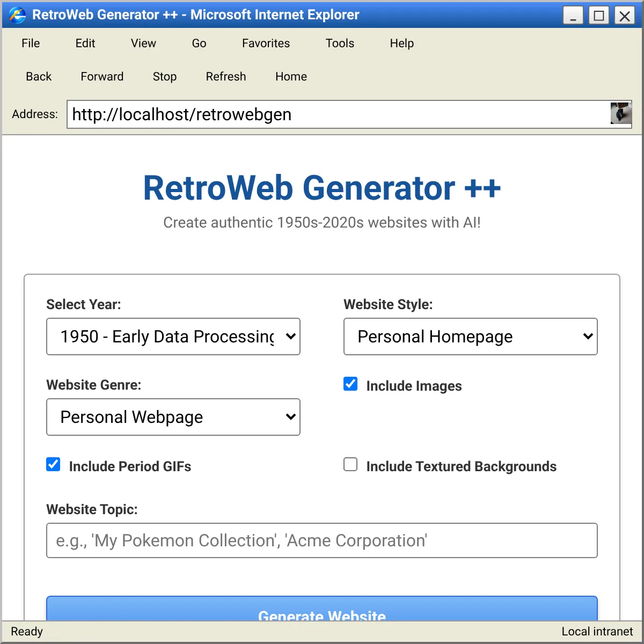The height and width of the screenshot is (644, 644).
Task: Click the Internet Explorer logo icon
Action: tap(17, 15)
